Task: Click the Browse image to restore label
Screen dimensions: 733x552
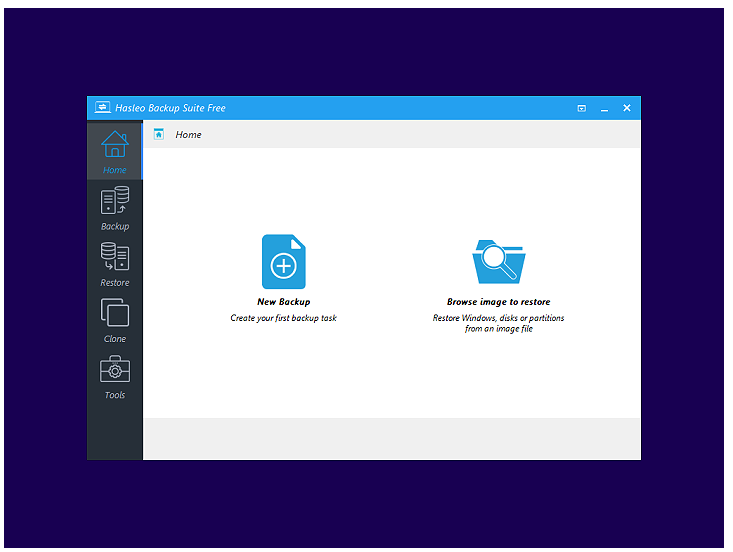Action: (x=498, y=301)
